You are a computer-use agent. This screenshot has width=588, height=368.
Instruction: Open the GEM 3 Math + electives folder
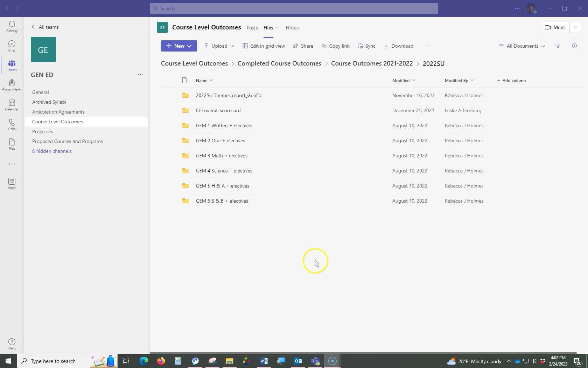[x=222, y=156]
